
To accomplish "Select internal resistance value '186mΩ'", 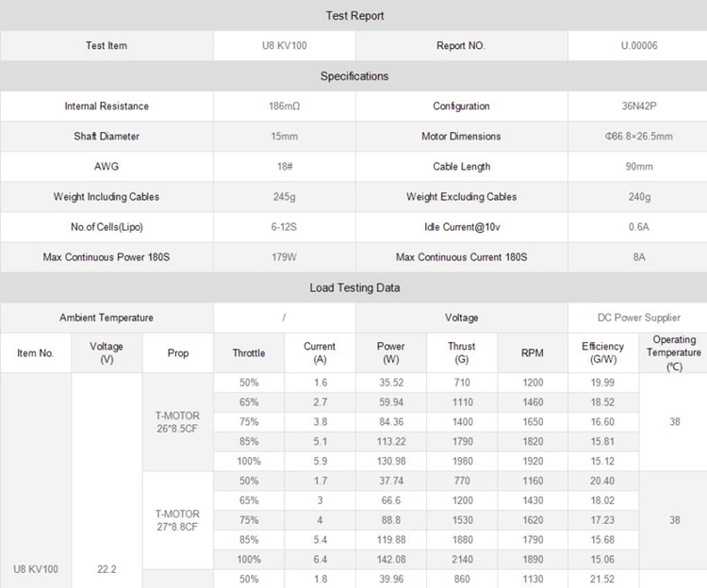I will point(284,106).
